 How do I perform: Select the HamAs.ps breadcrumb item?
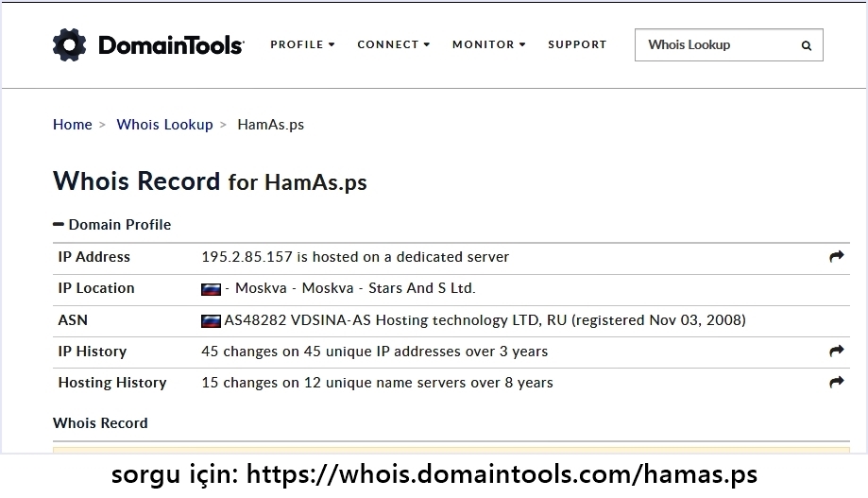270,125
